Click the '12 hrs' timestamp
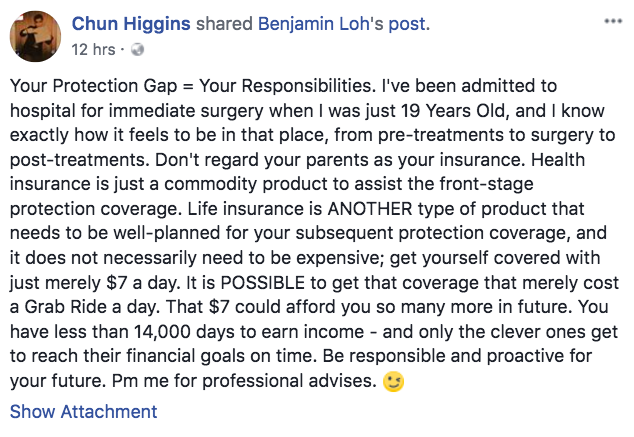Image resolution: width=634 pixels, height=437 pixels. pos(93,50)
